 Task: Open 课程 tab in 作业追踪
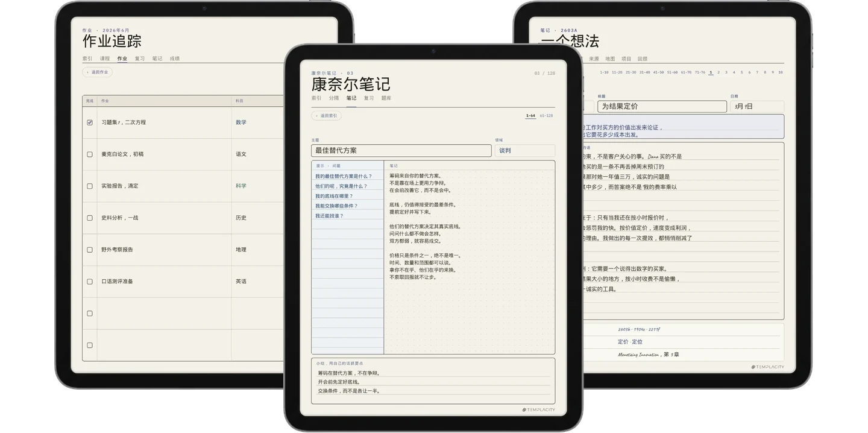[105, 58]
